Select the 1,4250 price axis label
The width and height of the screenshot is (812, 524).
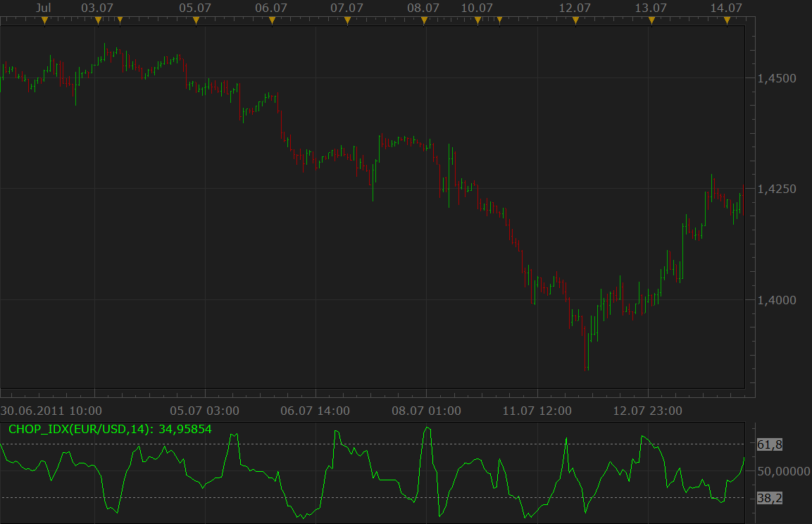tap(777, 189)
